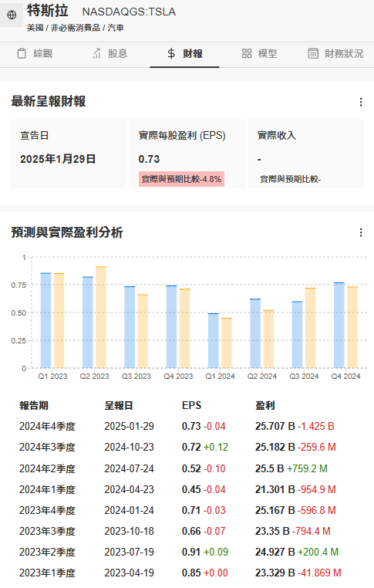Click the globe icon beside 特斯拉
This screenshot has height=588, width=374.
coord(12,15)
